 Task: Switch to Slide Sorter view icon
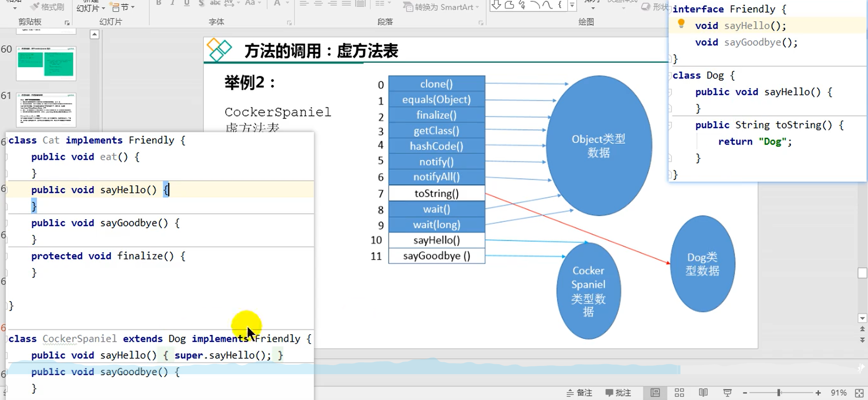[x=679, y=393]
